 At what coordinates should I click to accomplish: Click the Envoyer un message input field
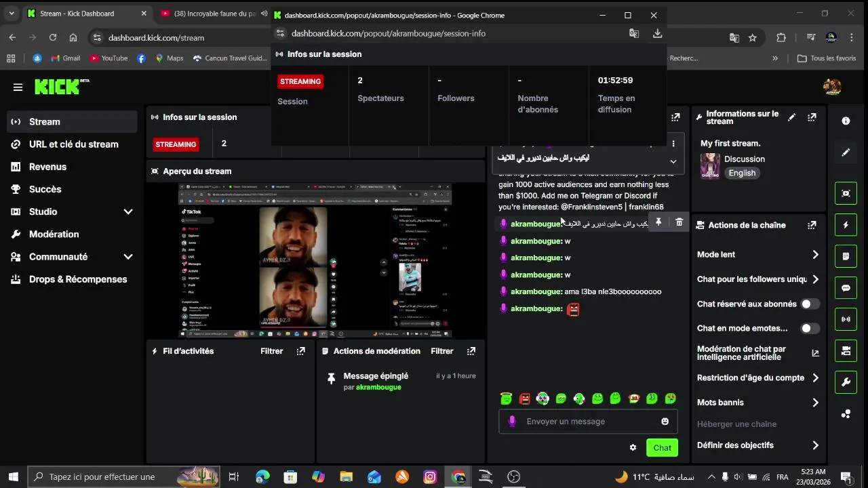[x=588, y=422]
